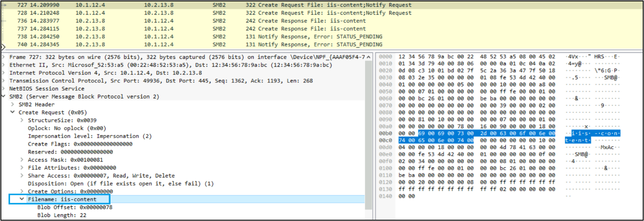The width and height of the screenshot is (644, 221).
Task: Click highlighted hex bytes at offset 00b0
Action: (487, 134)
